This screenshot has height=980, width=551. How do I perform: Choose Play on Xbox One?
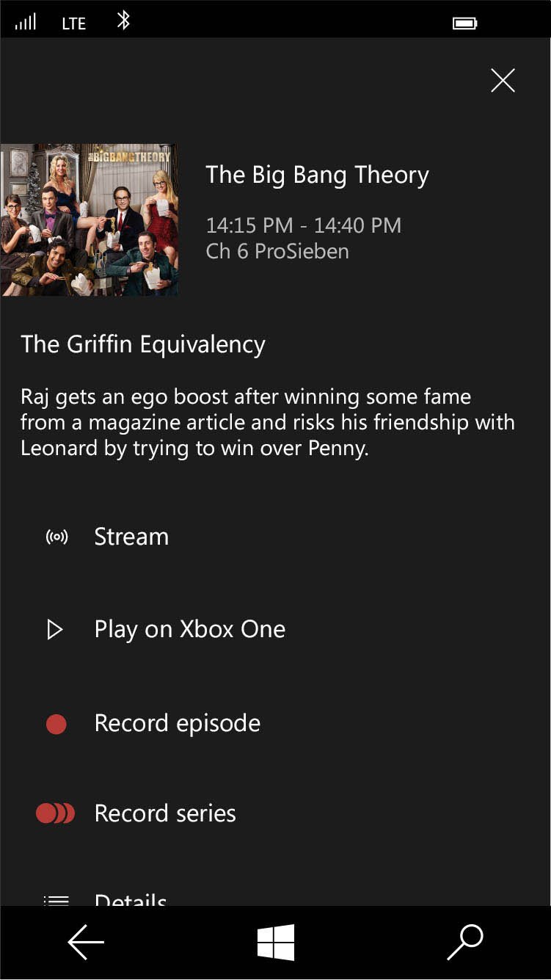point(276,630)
